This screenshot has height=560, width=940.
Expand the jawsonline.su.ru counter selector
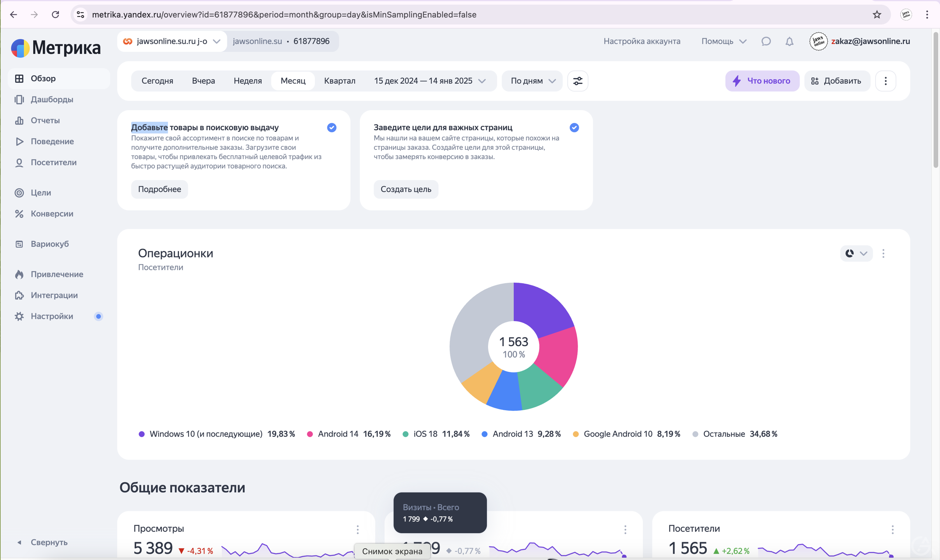(x=172, y=41)
